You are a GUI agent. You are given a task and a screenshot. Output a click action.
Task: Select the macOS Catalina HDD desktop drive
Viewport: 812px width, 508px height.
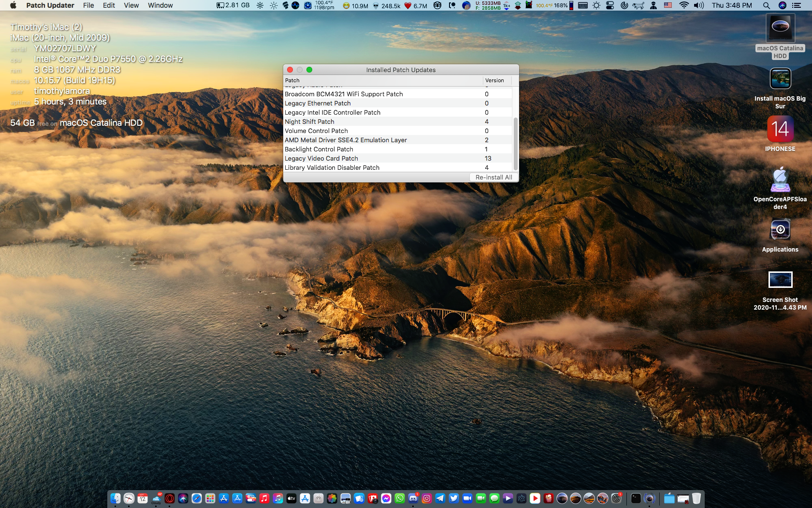tap(780, 28)
